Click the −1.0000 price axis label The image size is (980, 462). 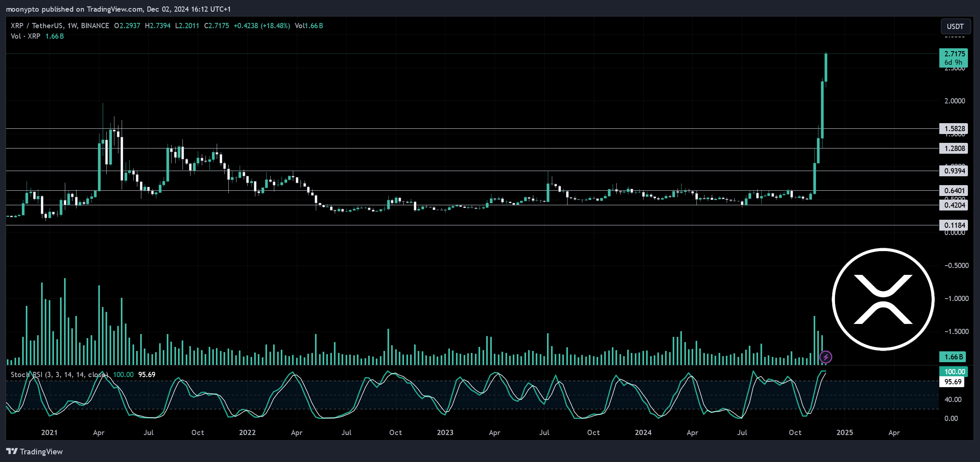956,299
